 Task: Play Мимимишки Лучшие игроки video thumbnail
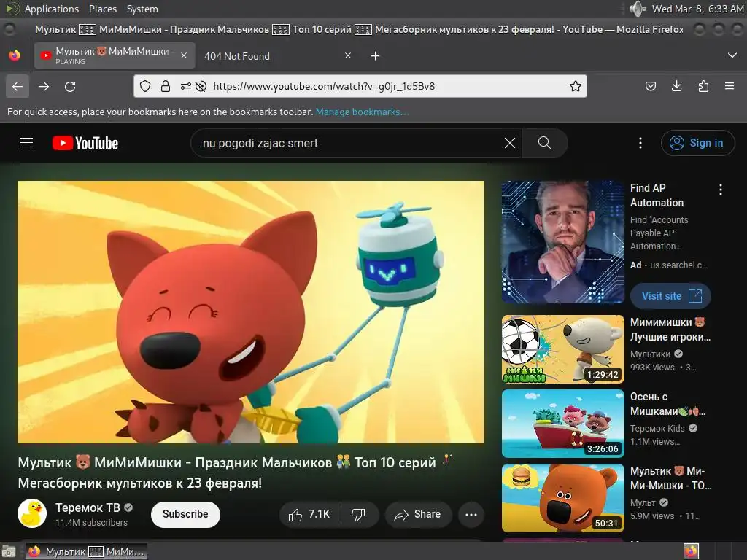tap(562, 349)
